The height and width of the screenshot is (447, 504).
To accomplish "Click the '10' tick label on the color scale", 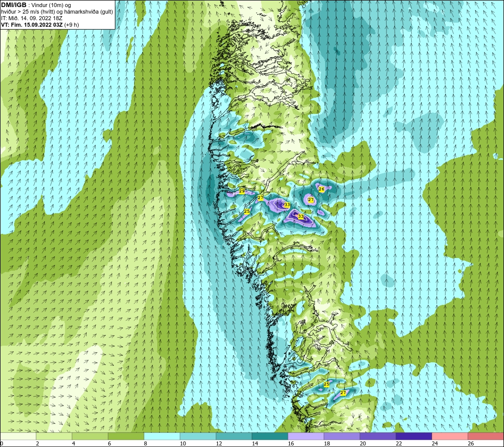I will click(x=183, y=443).
